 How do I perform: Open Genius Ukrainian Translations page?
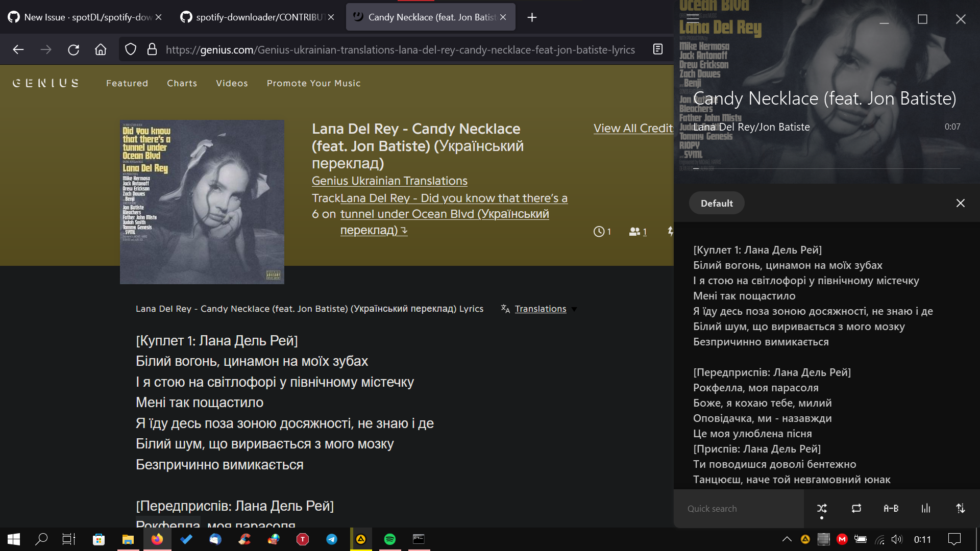[389, 181]
